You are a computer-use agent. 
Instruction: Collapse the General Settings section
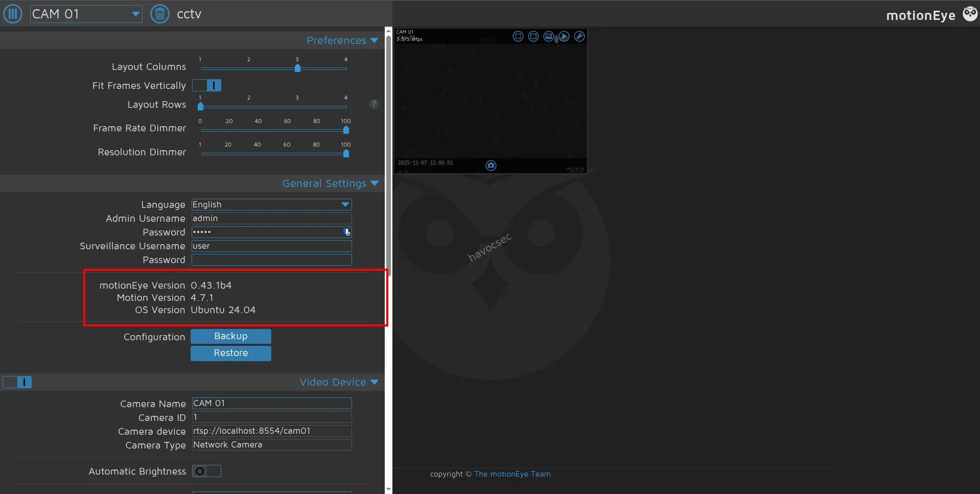pyautogui.click(x=375, y=183)
